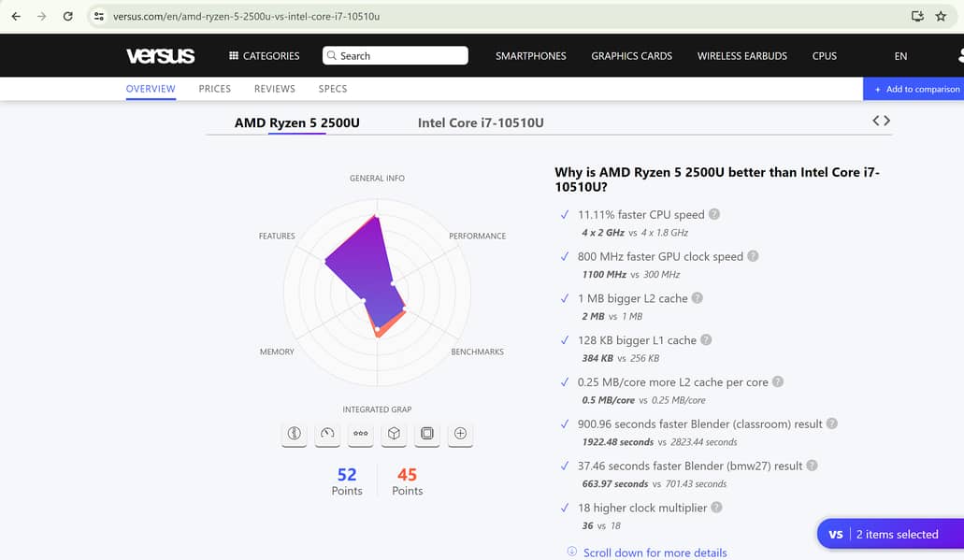Expand the 2 items selected comparison bar
The width and height of the screenshot is (964, 560).
(890, 534)
